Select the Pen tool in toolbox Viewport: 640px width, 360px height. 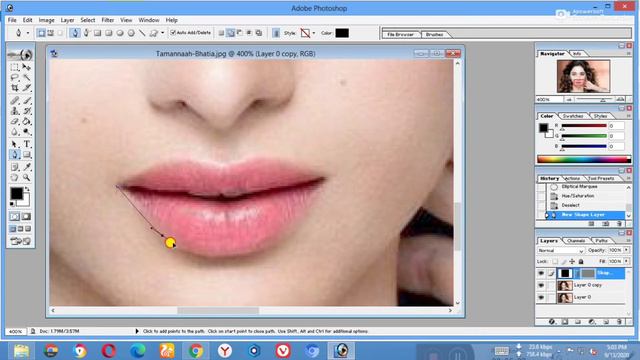[x=15, y=155]
